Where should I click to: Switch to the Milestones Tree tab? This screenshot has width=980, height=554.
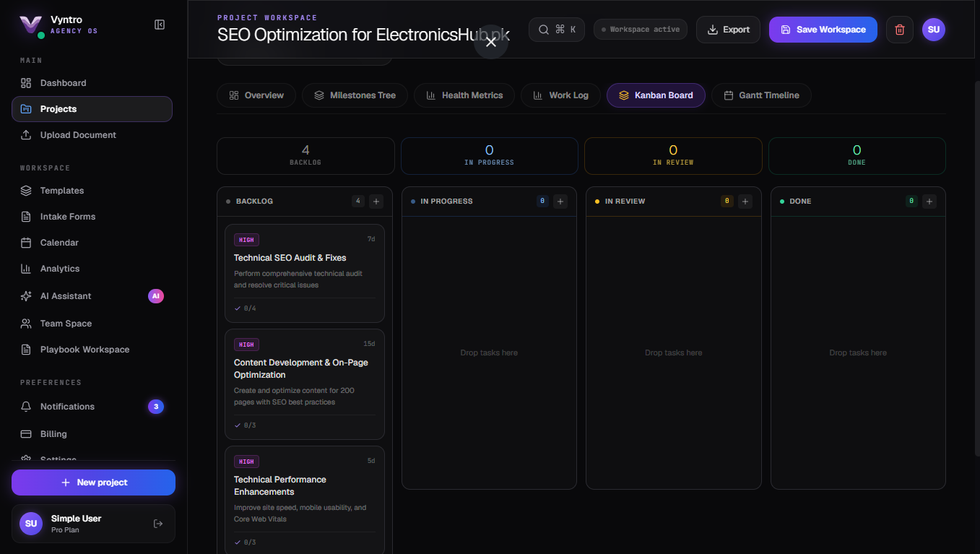pos(355,95)
